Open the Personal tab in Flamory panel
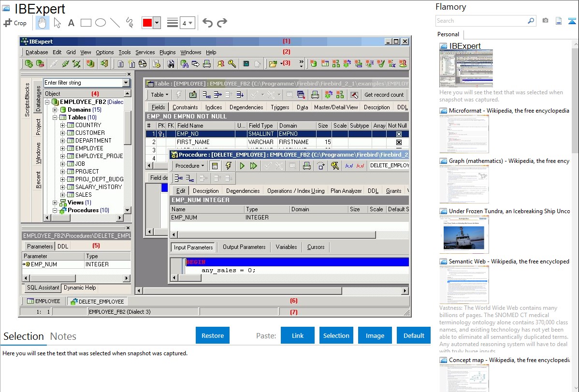The height and width of the screenshot is (392, 579). 448,34
